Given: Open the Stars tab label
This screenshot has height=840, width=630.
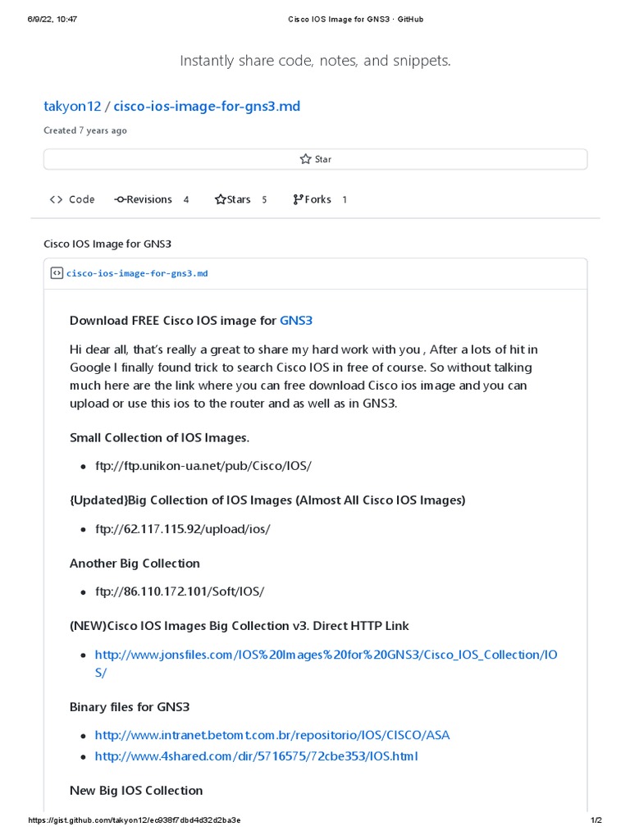Looking at the screenshot, I should [239, 199].
